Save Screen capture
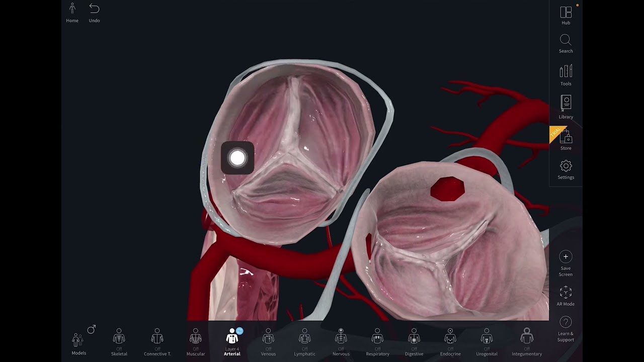This screenshot has height=362, width=644. click(x=566, y=264)
